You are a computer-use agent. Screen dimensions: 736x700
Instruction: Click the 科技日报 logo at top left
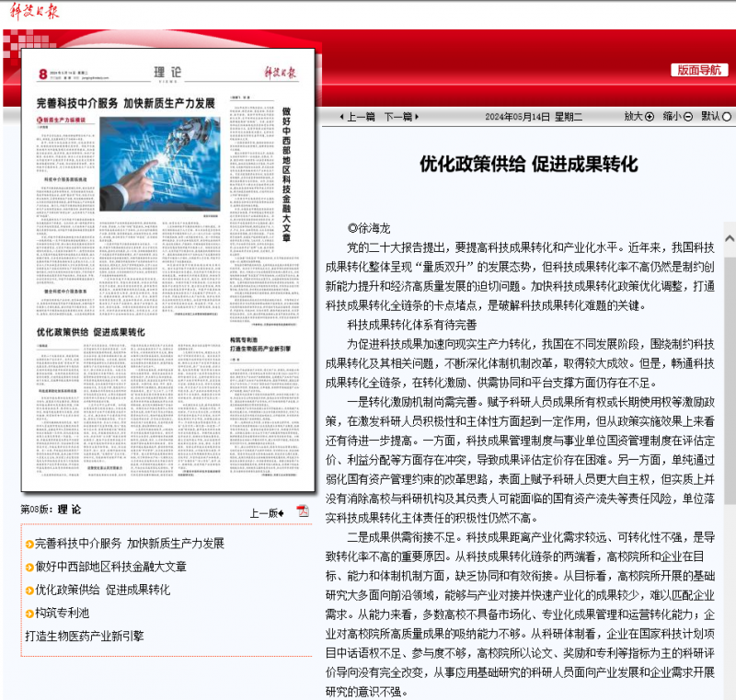click(x=35, y=11)
